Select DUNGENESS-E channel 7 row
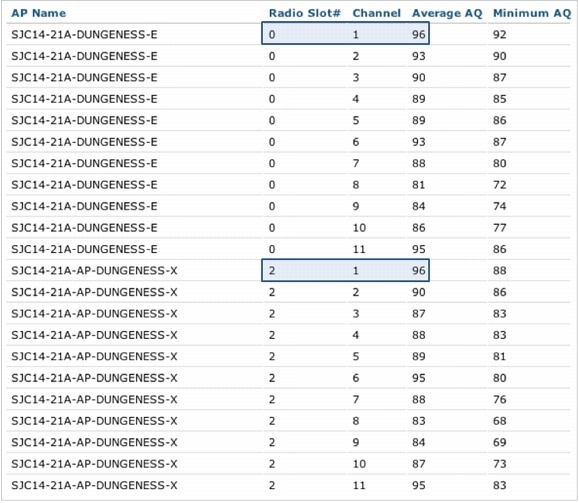Screen dimensions: 579x503 click(288, 163)
